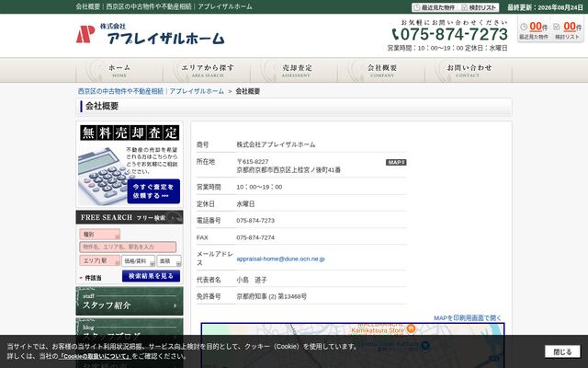Click the MAP badge beside the address
The height and width of the screenshot is (368, 588).
pos(396,162)
